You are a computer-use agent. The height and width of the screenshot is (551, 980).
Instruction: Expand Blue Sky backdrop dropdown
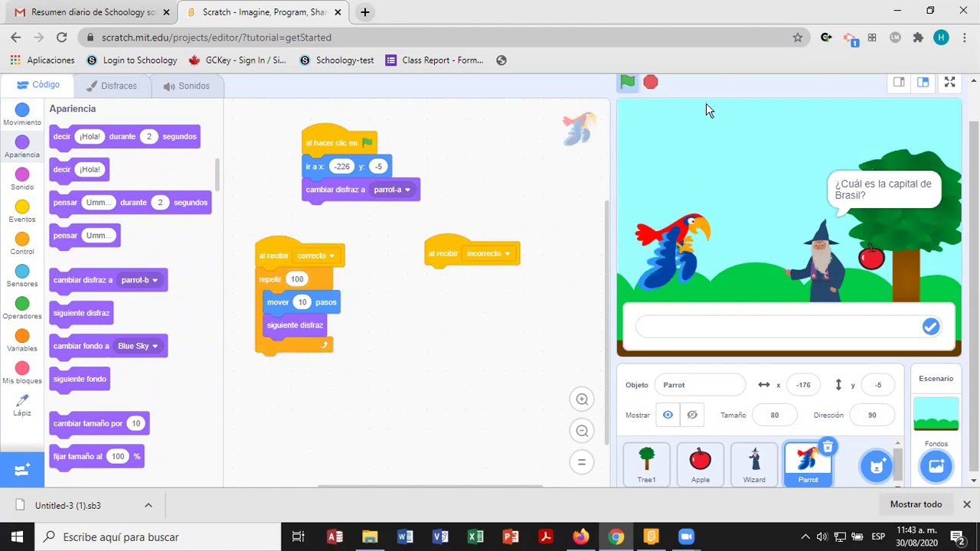click(x=155, y=346)
